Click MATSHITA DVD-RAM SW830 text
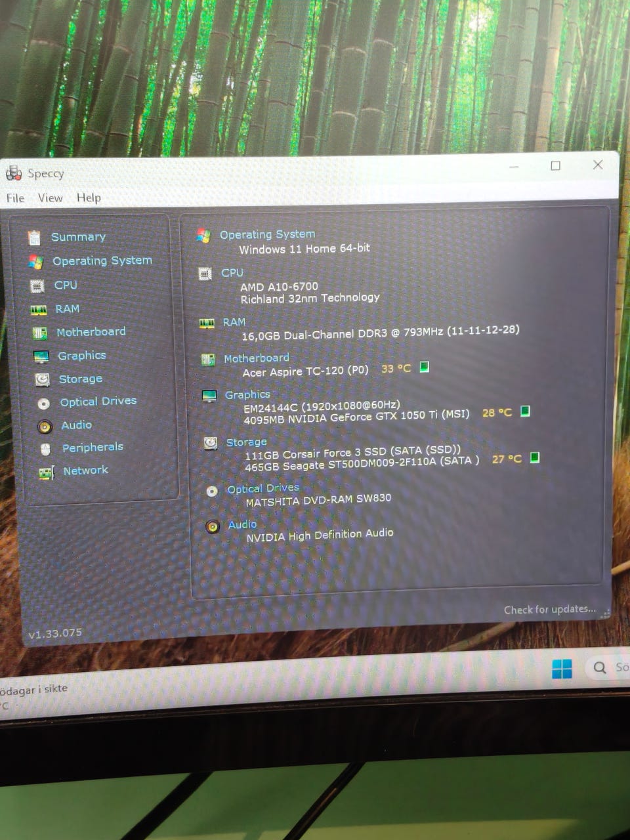 (318, 500)
